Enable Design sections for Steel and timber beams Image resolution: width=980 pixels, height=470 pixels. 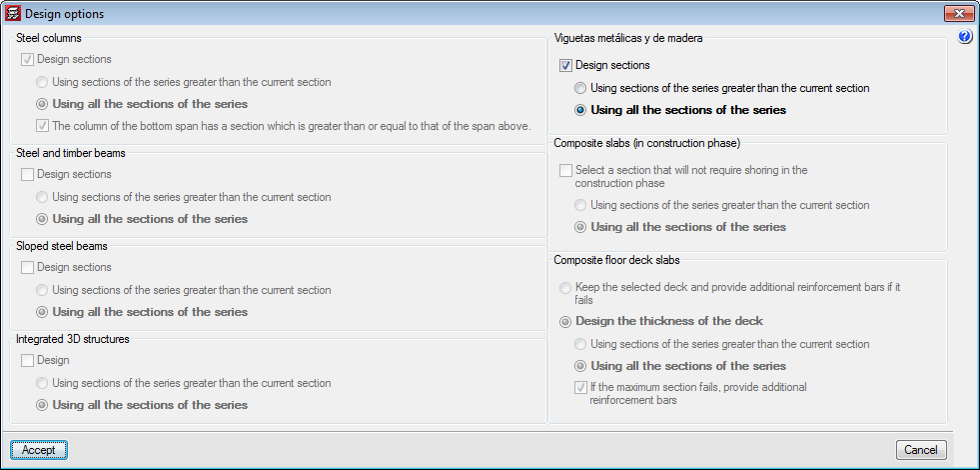[27, 174]
